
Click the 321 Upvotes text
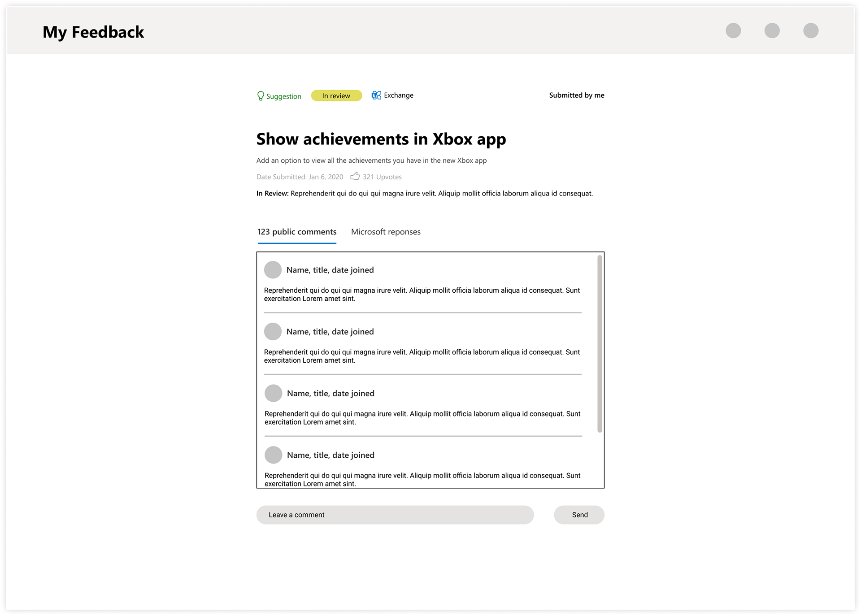click(382, 177)
